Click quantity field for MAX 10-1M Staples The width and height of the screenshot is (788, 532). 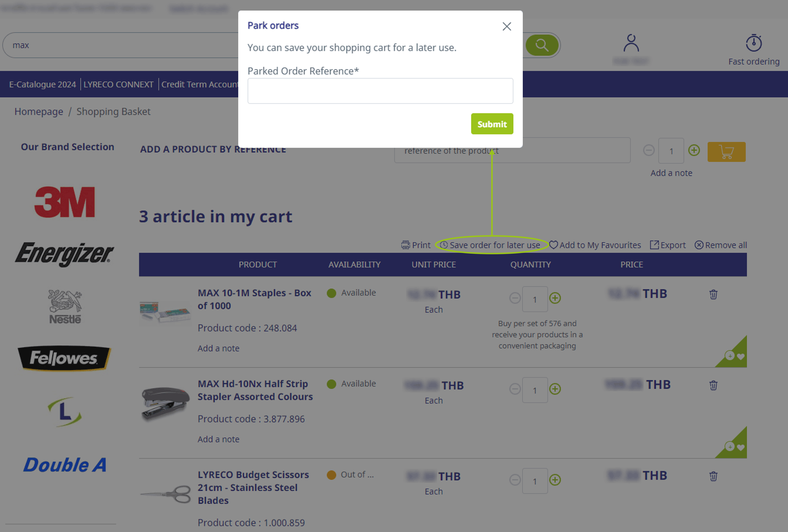pyautogui.click(x=535, y=299)
